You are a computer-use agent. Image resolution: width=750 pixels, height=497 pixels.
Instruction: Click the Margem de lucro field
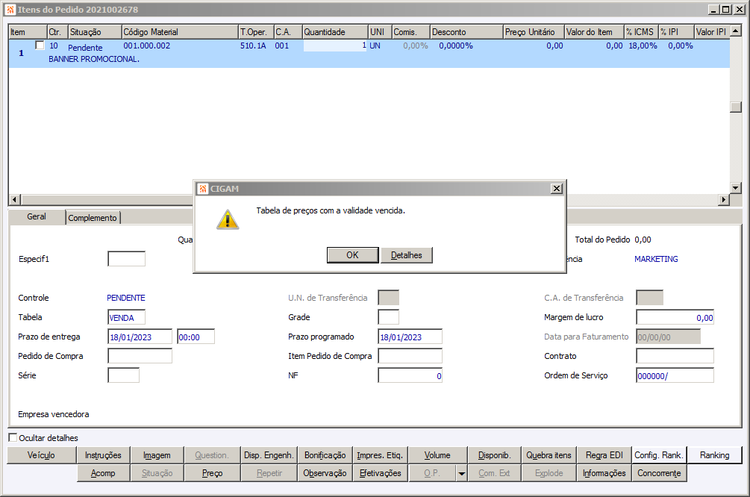[x=675, y=317]
